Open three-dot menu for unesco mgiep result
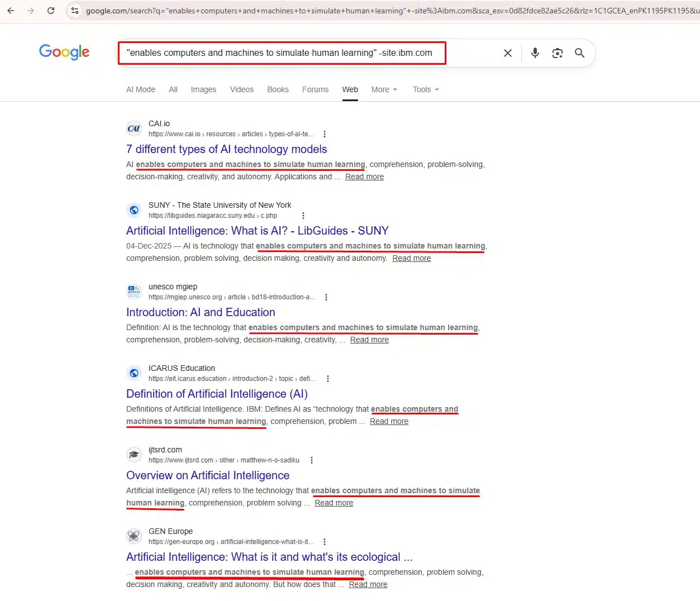The height and width of the screenshot is (601, 700). pyautogui.click(x=326, y=297)
